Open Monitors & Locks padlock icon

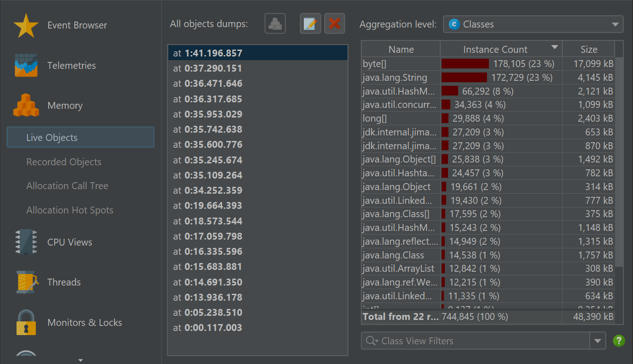[26, 323]
